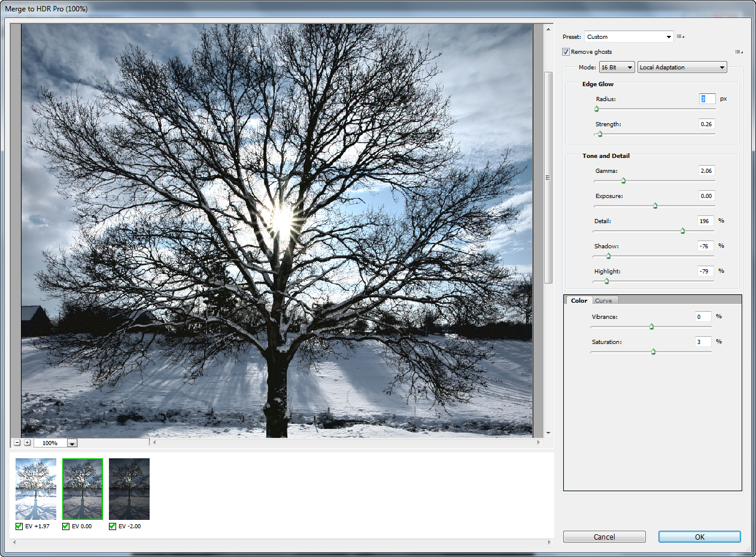Open the 16 Bit mode dropdown
The image size is (756, 557).
coord(617,68)
